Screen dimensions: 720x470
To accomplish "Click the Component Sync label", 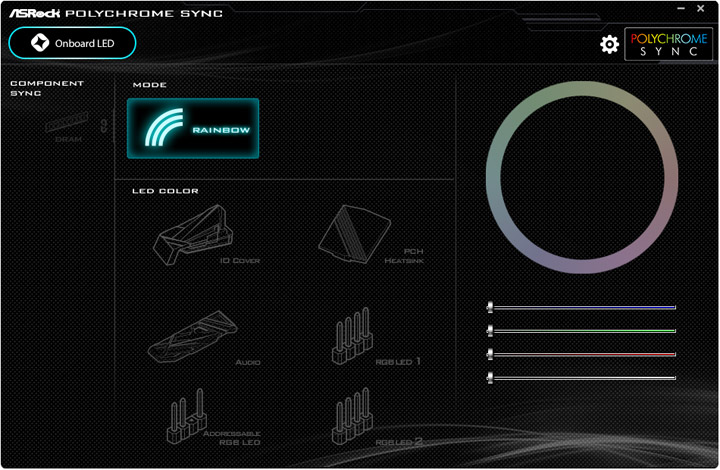I will (x=47, y=88).
